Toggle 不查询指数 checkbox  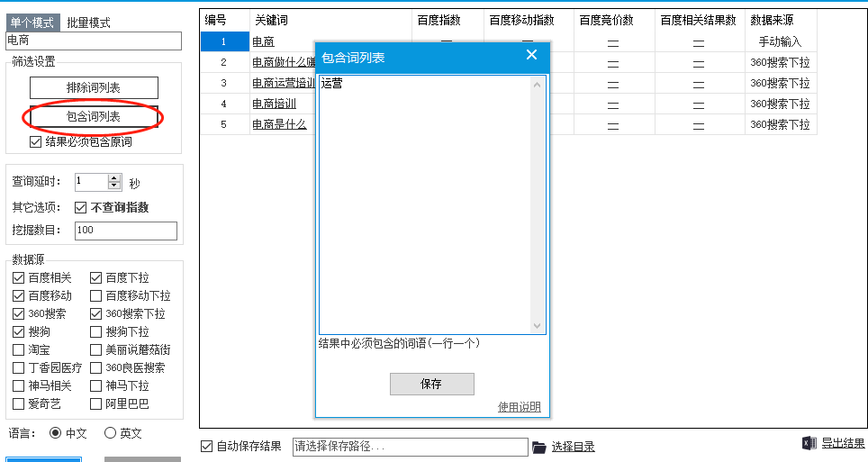pos(80,208)
